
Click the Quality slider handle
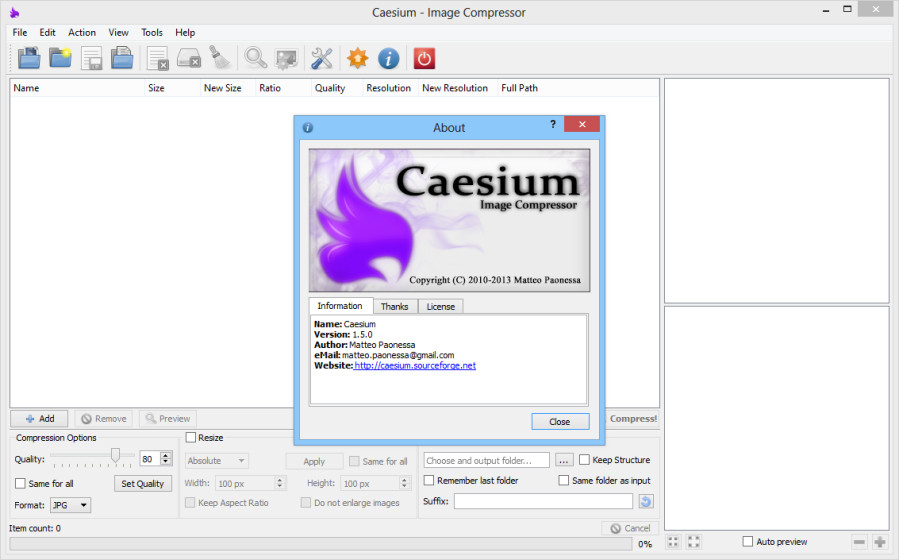[x=115, y=456]
